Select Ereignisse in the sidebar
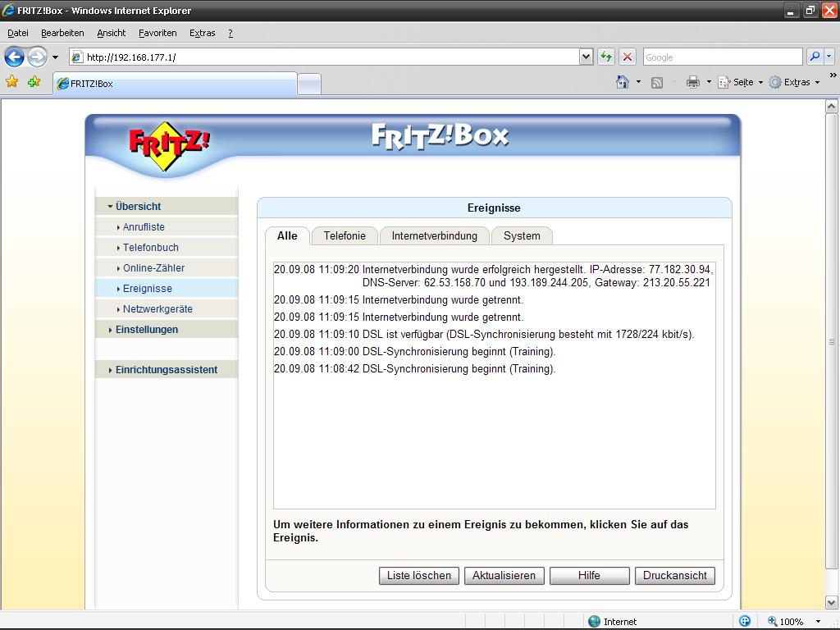This screenshot has height=630, width=840. [x=166, y=288]
